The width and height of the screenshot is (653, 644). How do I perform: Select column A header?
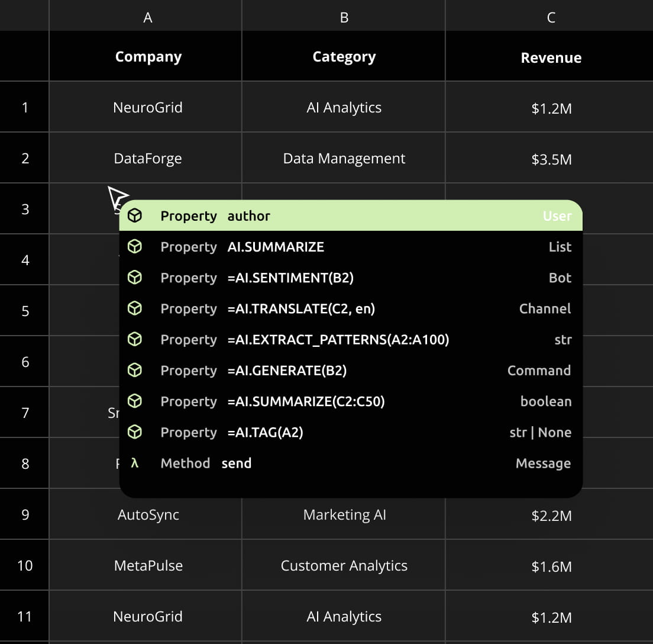click(x=146, y=15)
